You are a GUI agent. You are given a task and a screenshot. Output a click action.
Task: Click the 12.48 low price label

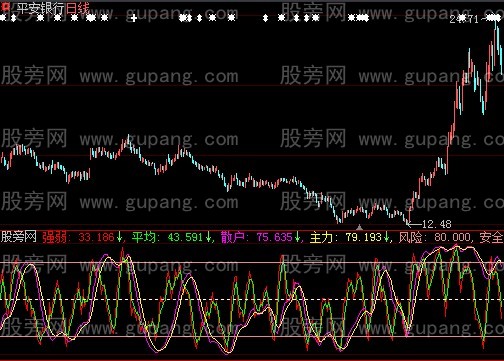437,224
